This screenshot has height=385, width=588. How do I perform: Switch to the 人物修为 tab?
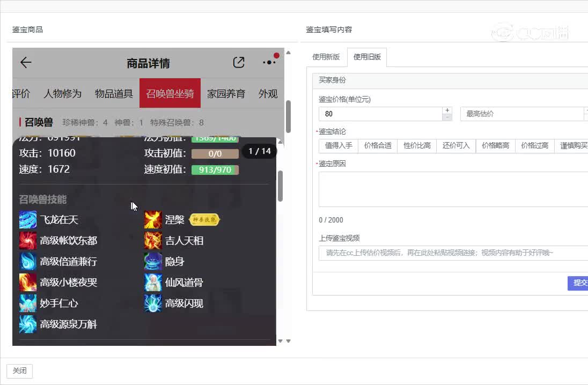coord(62,93)
